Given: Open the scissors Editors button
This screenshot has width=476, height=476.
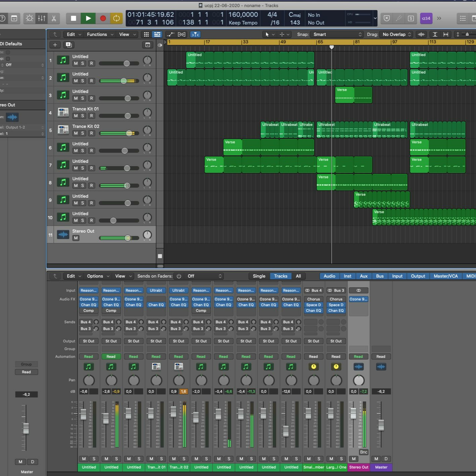Looking at the screenshot, I should pos(54,18).
